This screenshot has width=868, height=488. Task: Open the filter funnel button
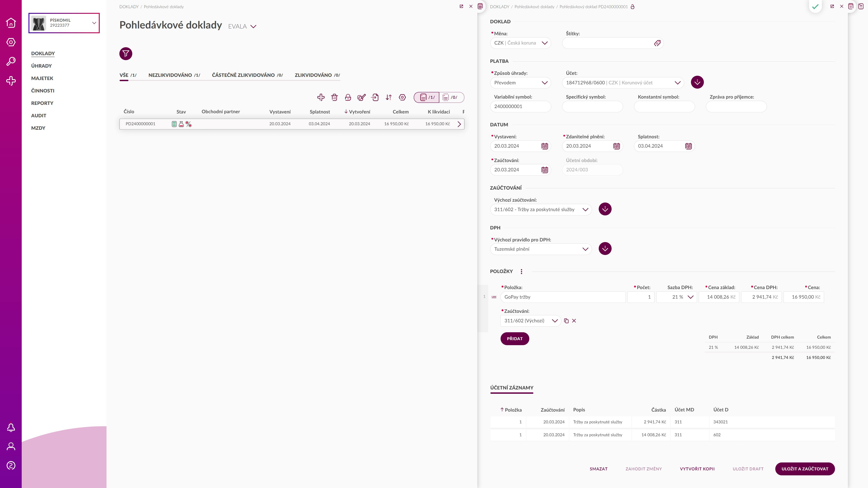pyautogui.click(x=126, y=54)
